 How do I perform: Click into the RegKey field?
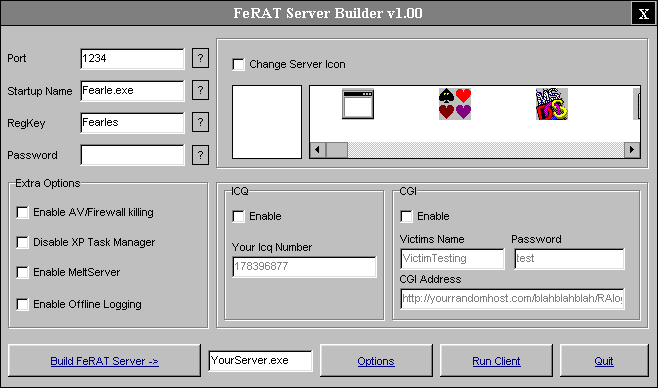click(132, 123)
